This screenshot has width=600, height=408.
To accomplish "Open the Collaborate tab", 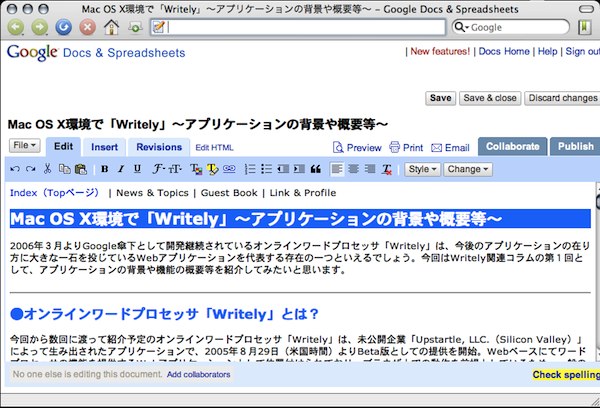I will point(512,146).
